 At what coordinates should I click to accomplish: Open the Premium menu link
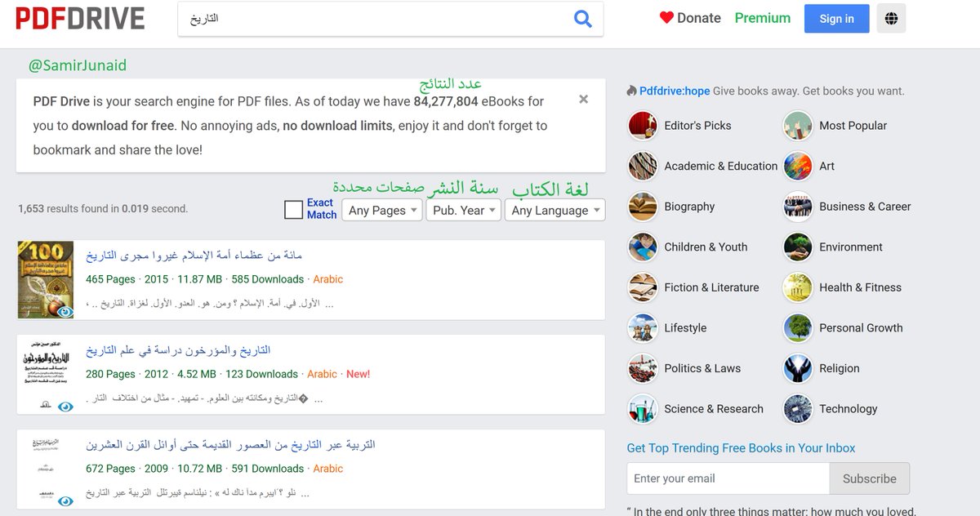point(763,18)
